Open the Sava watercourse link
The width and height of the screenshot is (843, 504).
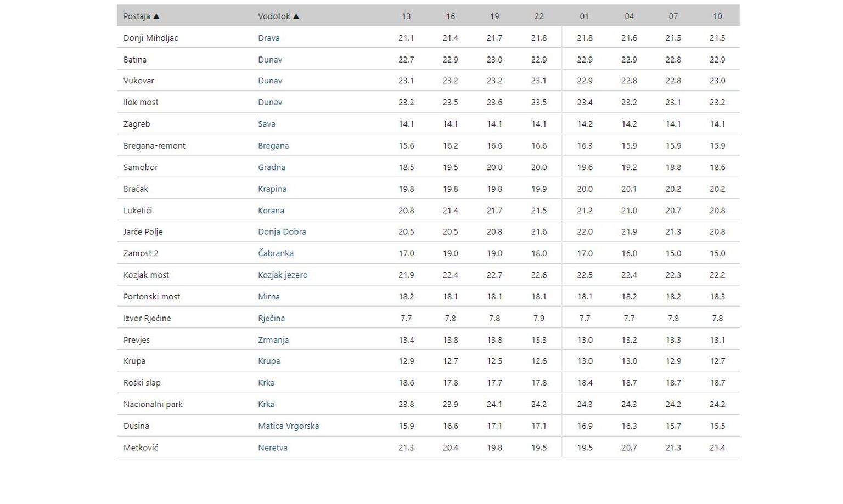coord(267,124)
